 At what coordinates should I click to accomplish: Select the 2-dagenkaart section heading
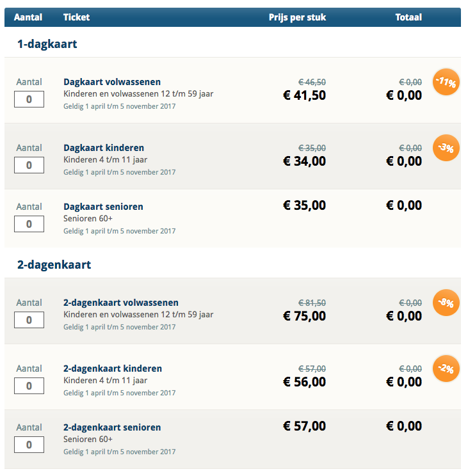[54, 264]
